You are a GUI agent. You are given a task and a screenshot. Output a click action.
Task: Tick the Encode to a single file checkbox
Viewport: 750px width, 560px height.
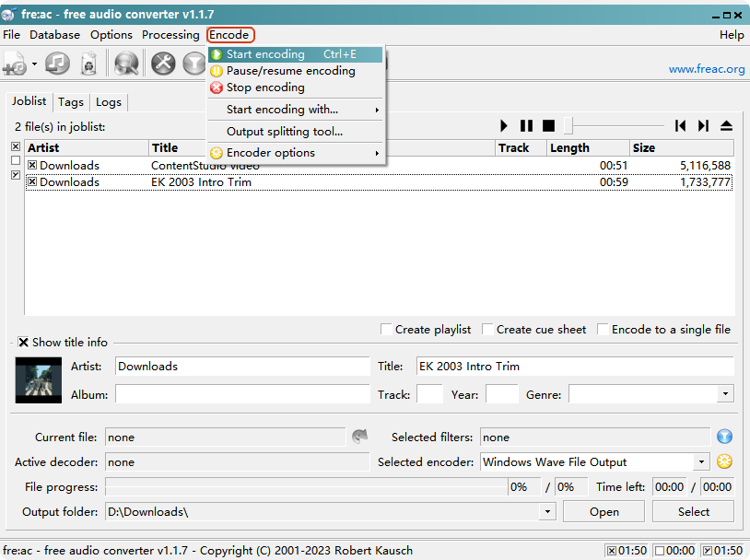click(x=603, y=330)
